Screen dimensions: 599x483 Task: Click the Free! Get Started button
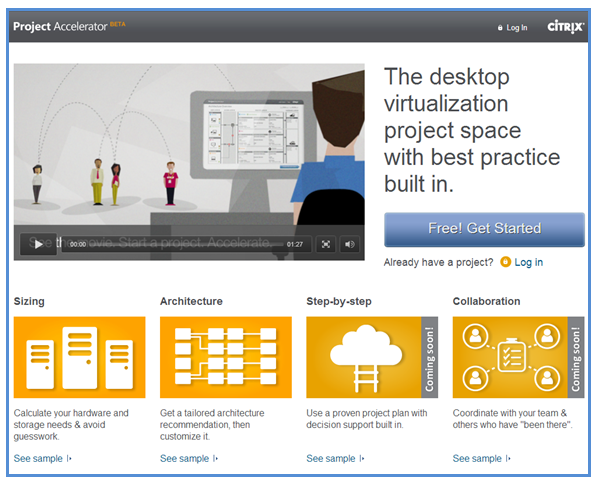484,229
